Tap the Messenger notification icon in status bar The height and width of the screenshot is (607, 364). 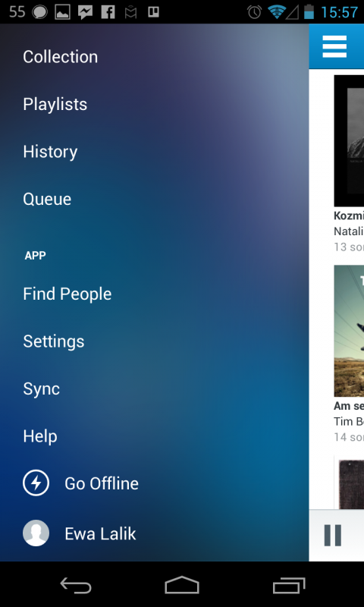(85, 12)
